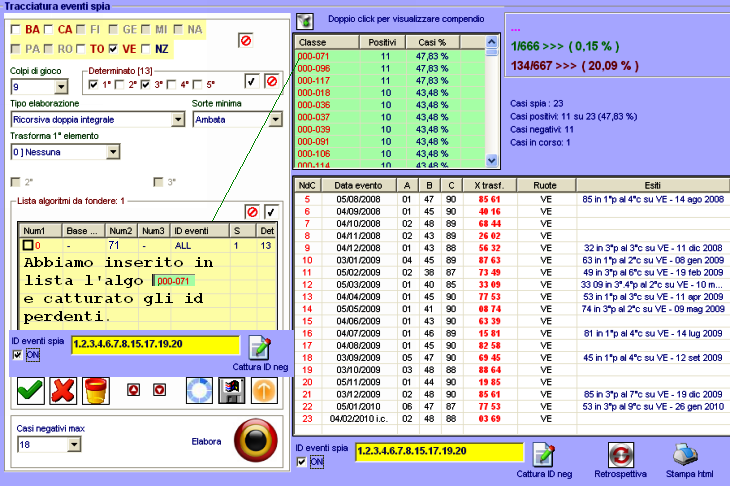This screenshot has height=486, width=730.
Task: Click up arrow of class list scrollbar
Action: pyautogui.click(x=492, y=42)
